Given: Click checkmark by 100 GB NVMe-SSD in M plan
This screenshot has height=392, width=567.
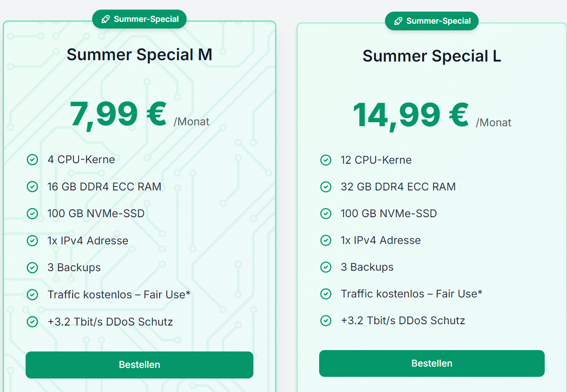Looking at the screenshot, I should (33, 214).
